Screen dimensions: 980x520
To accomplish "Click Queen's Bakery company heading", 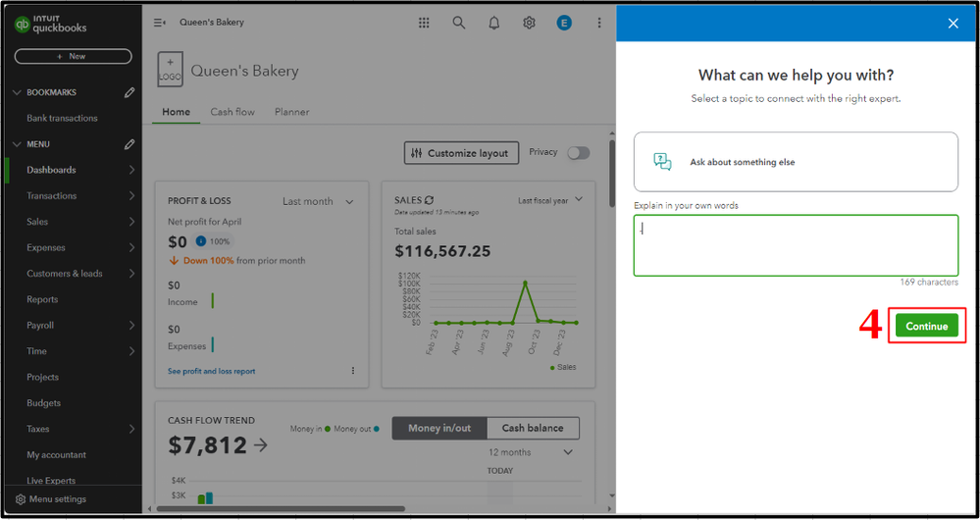I will point(244,72).
